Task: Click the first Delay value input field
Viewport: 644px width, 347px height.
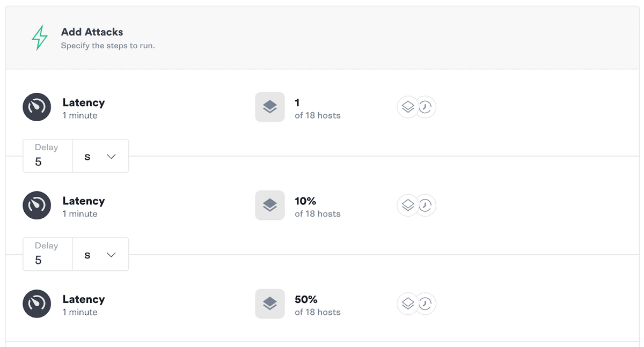Action: (48, 156)
